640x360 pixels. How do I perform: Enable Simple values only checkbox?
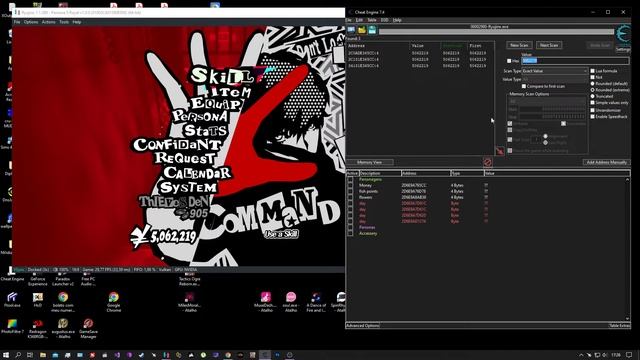[593, 102]
